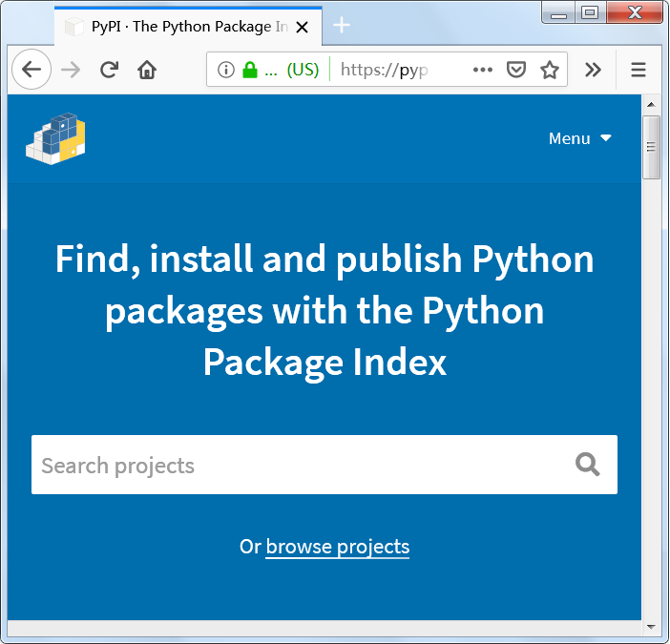Viewport: 670px width, 644px height.
Task: Click the PyPI cube logo
Action: click(x=55, y=138)
